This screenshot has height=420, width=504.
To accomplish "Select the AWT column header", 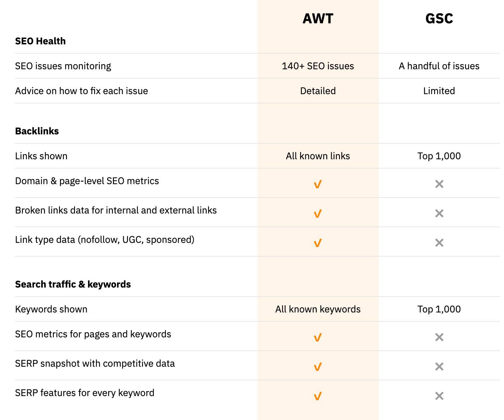I will coord(318,19).
